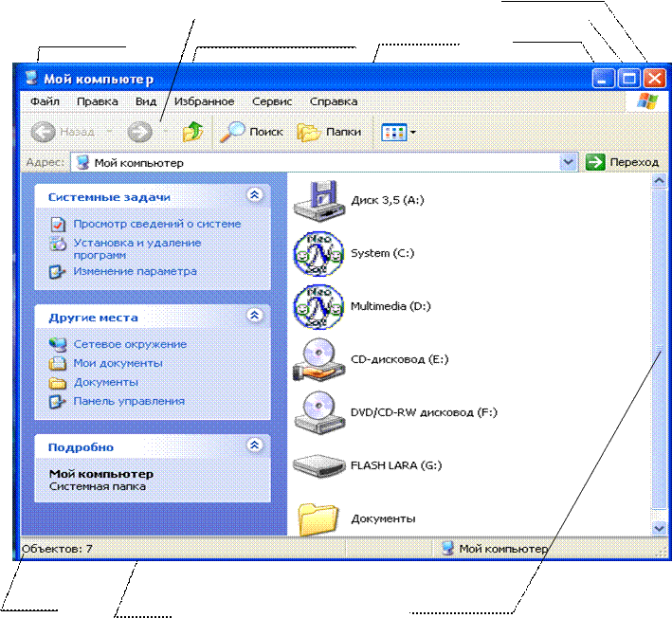Open the Панель управления link
Image resolution: width=672 pixels, height=618 pixels.
pos(129,401)
